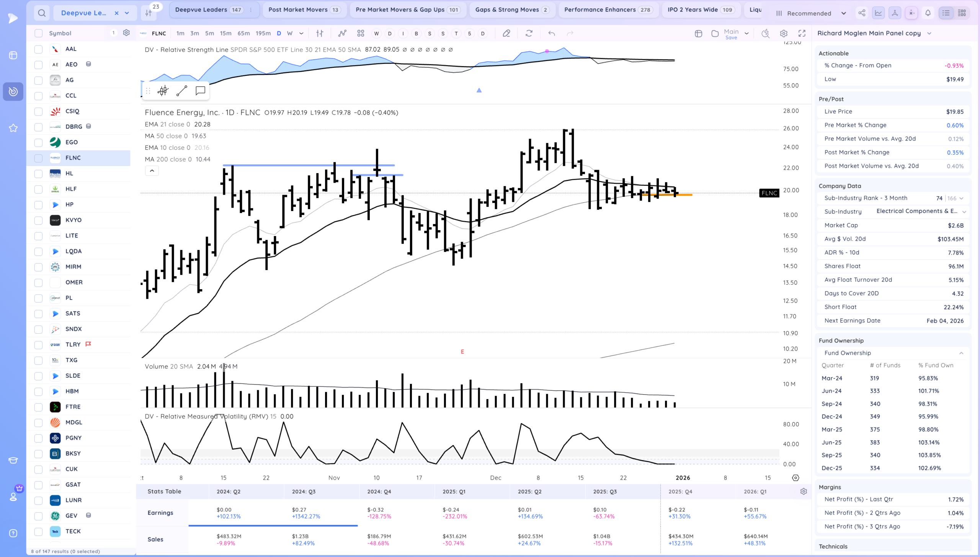Open the alerts bell icon
980x557 pixels.
[928, 13]
